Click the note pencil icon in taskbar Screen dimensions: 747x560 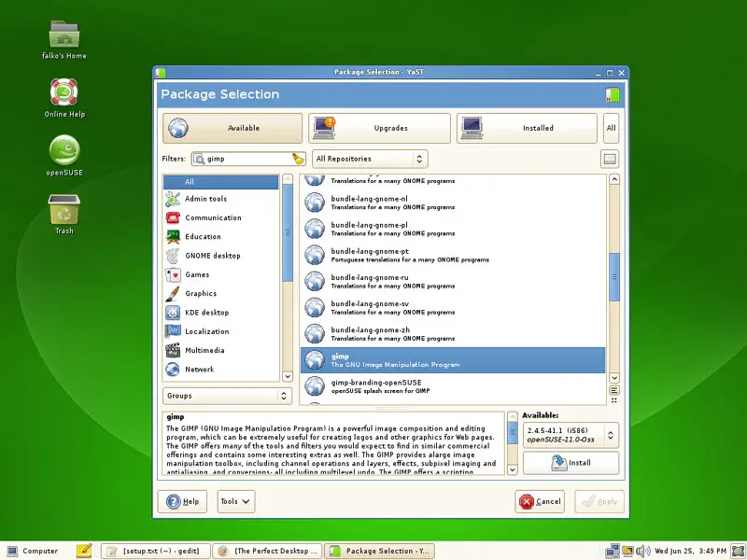click(84, 551)
